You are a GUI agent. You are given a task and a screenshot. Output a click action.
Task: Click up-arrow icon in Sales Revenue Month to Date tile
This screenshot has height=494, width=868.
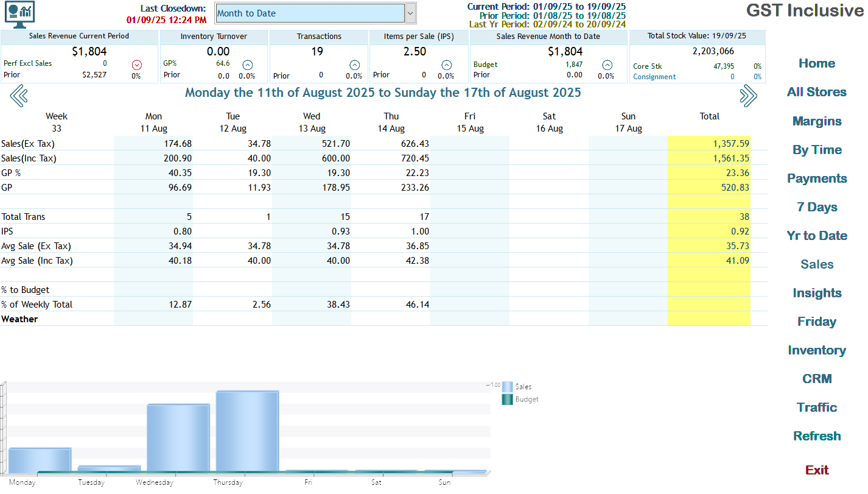point(607,65)
